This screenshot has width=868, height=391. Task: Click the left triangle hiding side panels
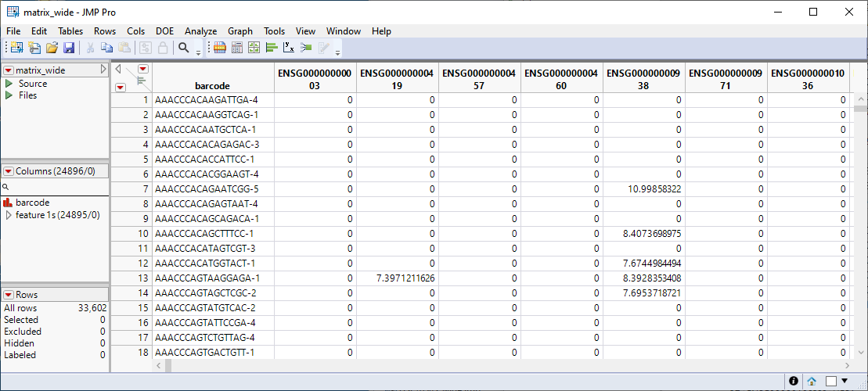coord(117,69)
